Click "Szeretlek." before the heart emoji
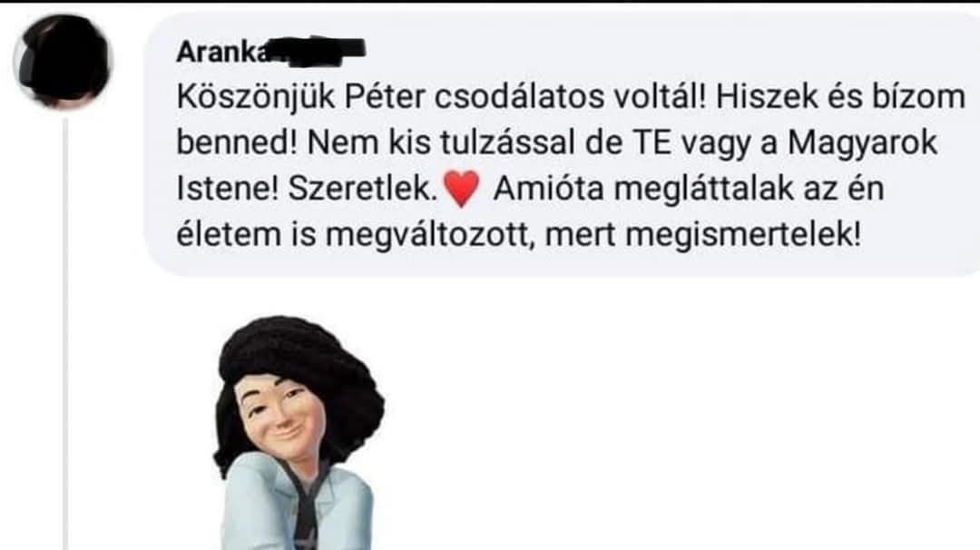Viewport: 980px width, 550px height. 362,190
